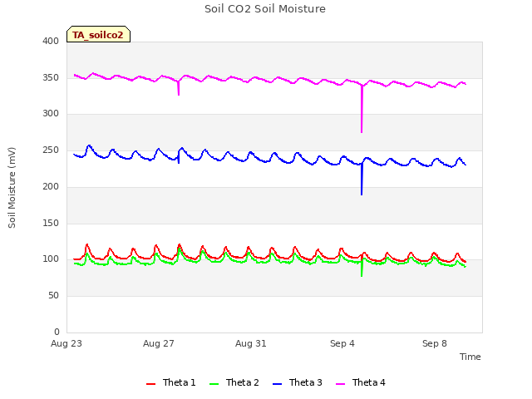Click the Theta 3 spike bottom near 190
This screenshot has width=532, height=399.
[362, 194]
